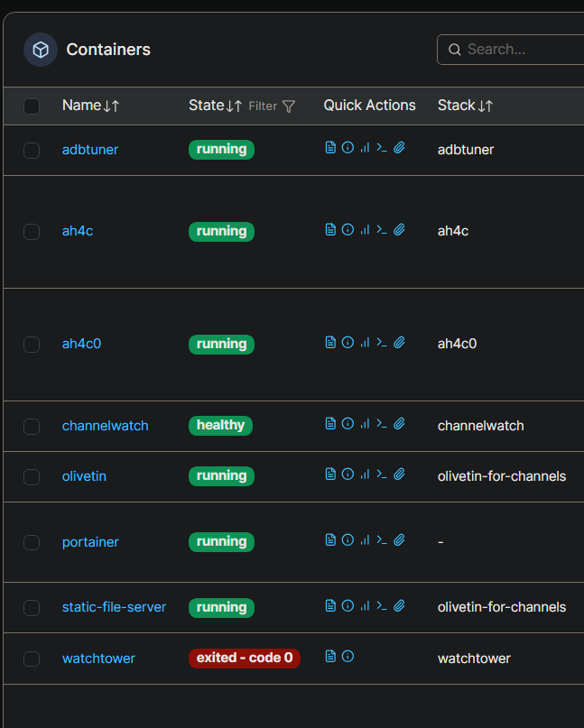Open logs icon for watchtower
The width and height of the screenshot is (584, 728).
(330, 656)
